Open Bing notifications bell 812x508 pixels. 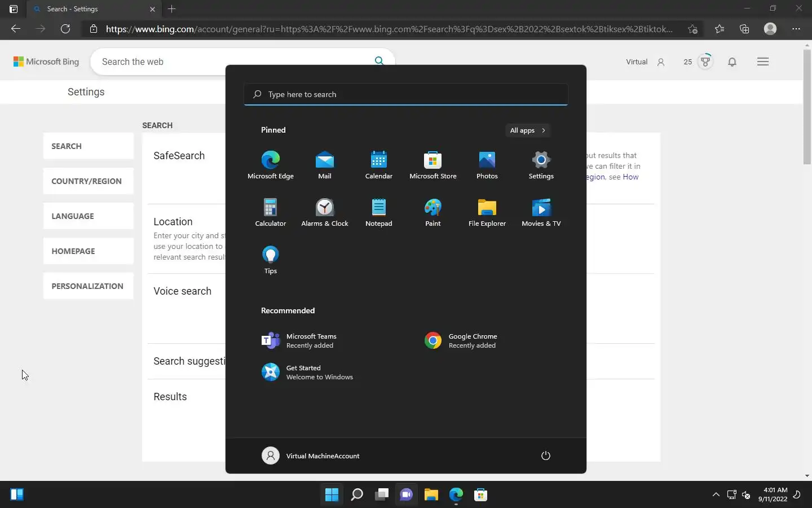(732, 62)
